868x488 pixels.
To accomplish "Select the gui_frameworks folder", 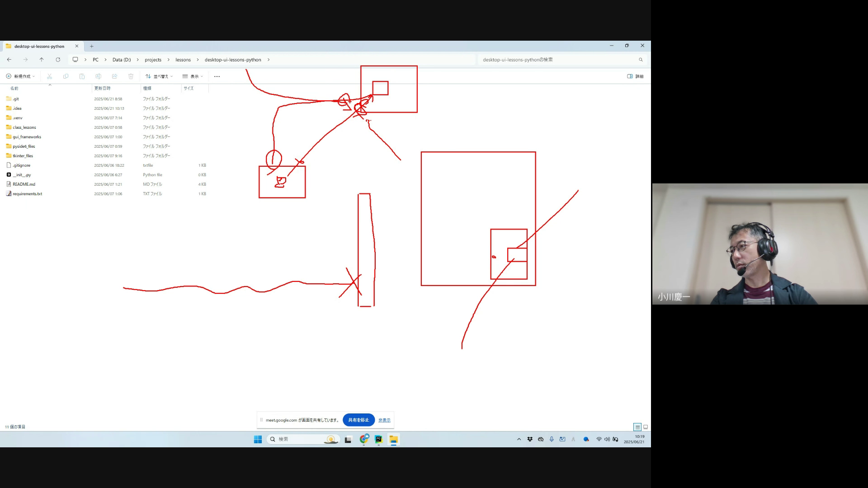I will point(27,137).
